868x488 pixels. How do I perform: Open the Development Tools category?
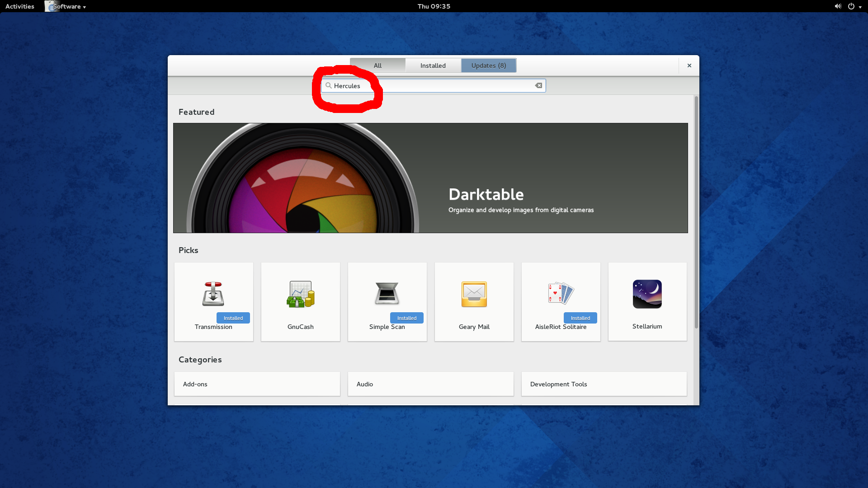click(604, 384)
